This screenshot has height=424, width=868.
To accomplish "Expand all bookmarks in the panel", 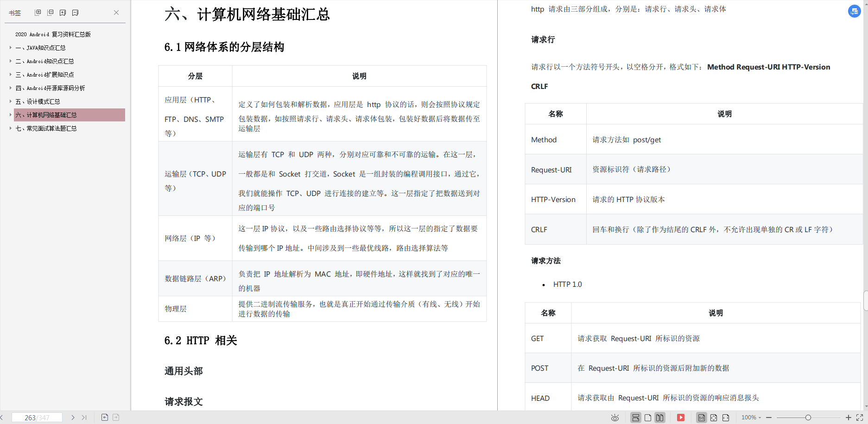I will coord(38,12).
